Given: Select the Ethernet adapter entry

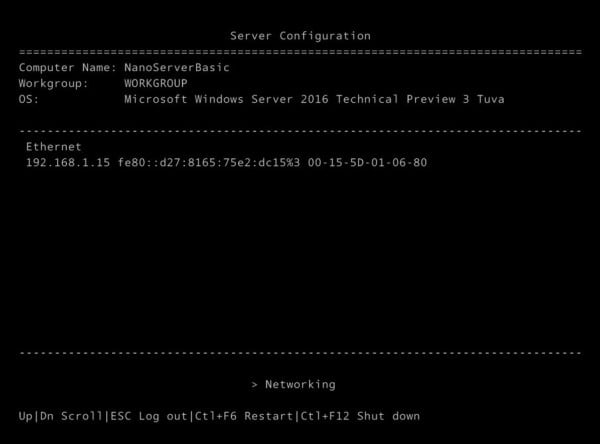Looking at the screenshot, I should tap(54, 147).
